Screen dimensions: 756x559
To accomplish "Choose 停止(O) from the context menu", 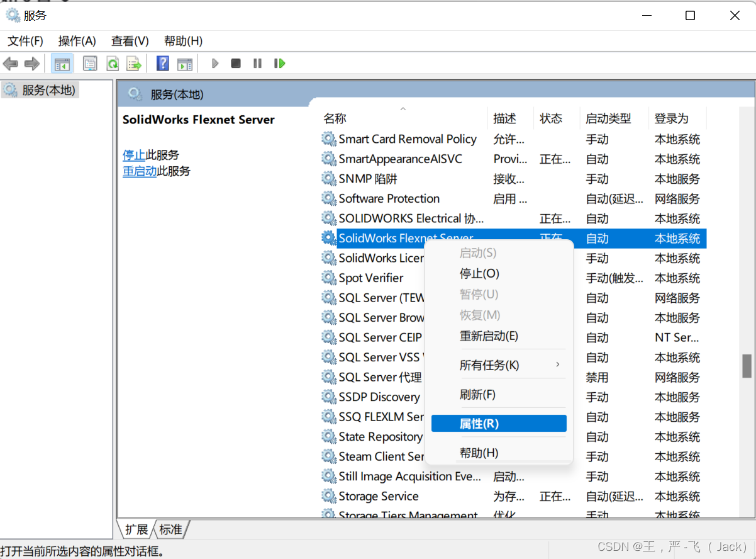I will tap(479, 274).
